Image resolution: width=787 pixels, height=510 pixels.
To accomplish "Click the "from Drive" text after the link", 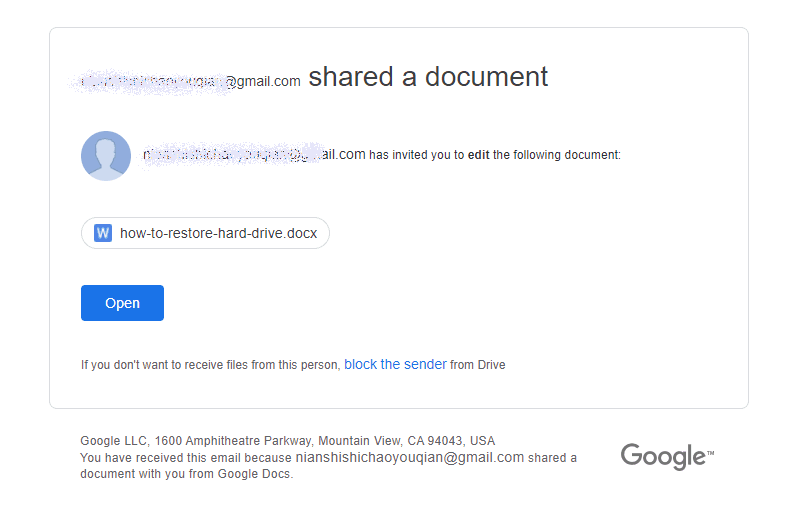I will tap(478, 366).
